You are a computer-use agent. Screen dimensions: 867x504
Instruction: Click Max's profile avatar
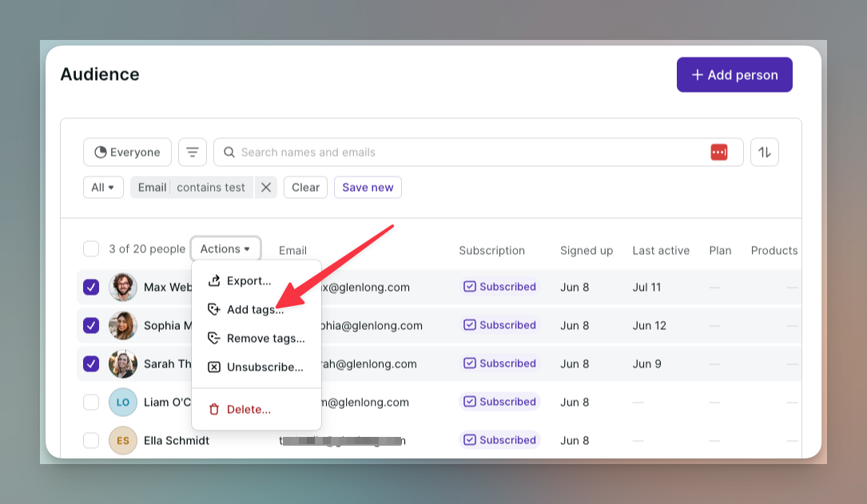123,287
